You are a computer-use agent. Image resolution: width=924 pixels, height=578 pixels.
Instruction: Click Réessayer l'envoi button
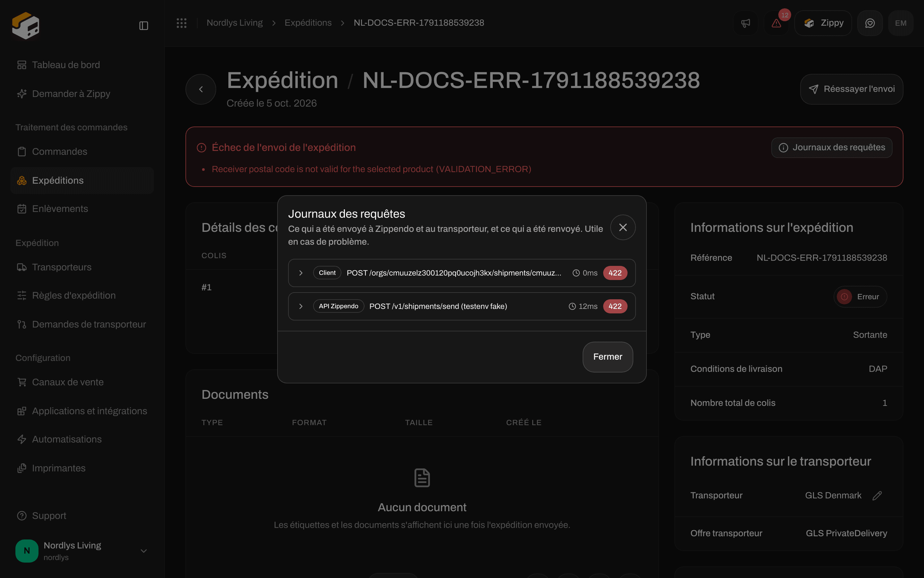[851, 89]
